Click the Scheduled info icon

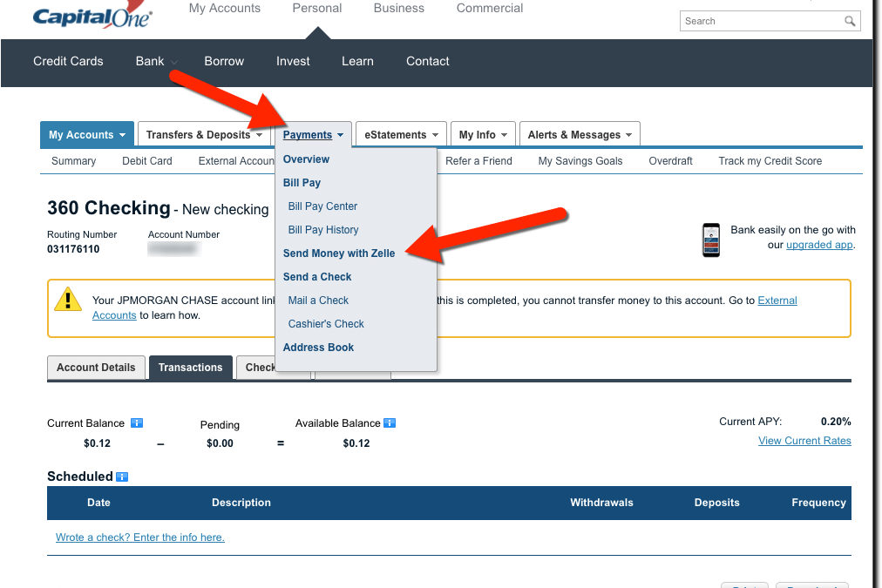[x=122, y=476]
